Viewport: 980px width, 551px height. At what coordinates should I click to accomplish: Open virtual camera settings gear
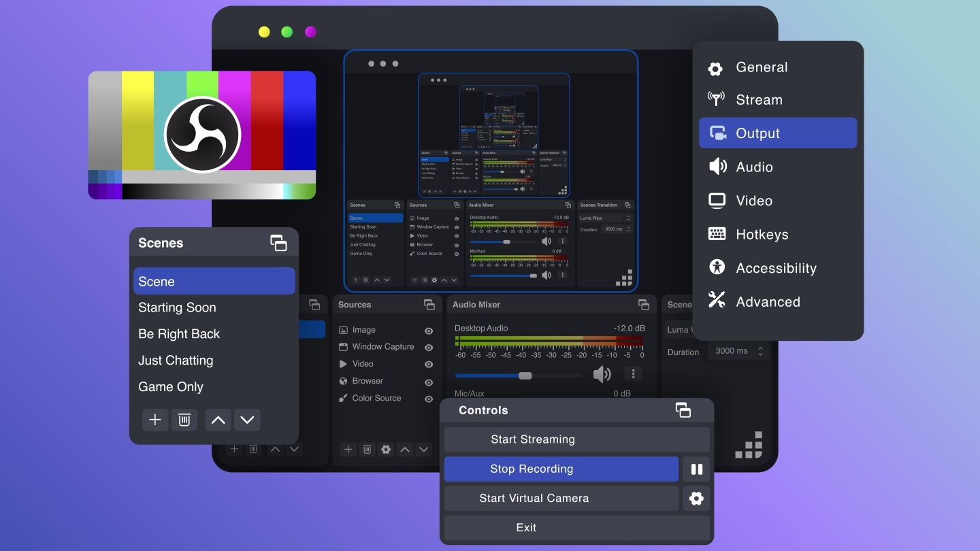click(696, 498)
